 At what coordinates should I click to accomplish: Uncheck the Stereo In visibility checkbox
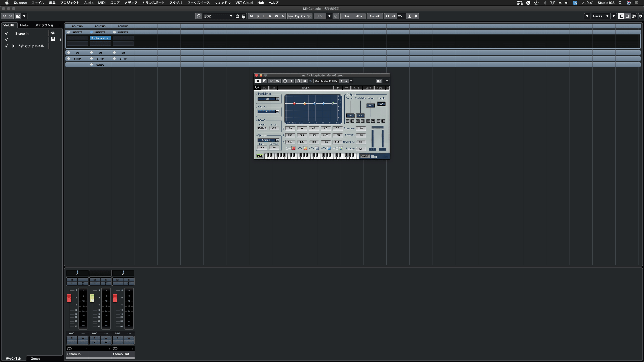click(x=7, y=33)
